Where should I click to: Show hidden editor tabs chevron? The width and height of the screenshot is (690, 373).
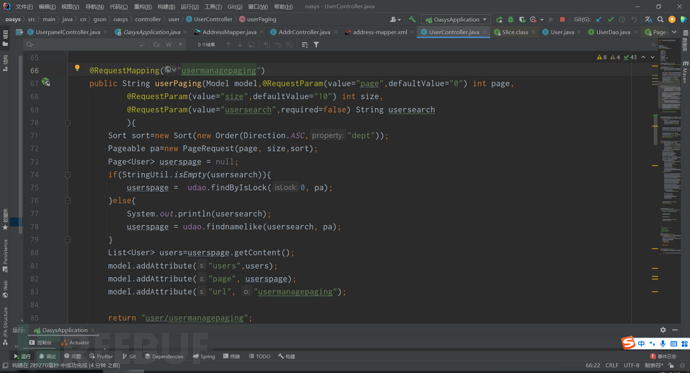[x=674, y=32]
